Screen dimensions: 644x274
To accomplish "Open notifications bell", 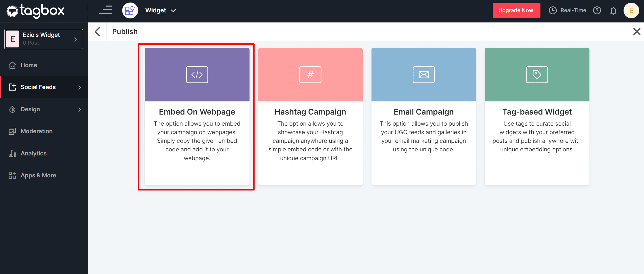I will (x=613, y=11).
